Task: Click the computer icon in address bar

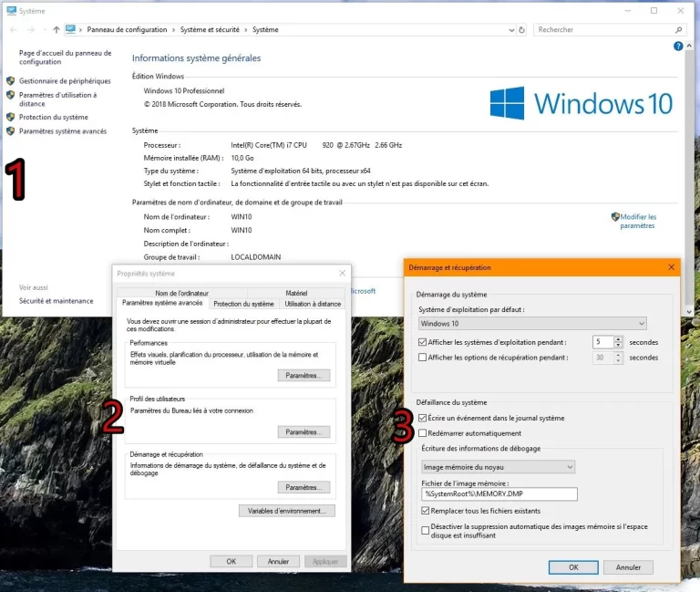Action: [x=70, y=29]
